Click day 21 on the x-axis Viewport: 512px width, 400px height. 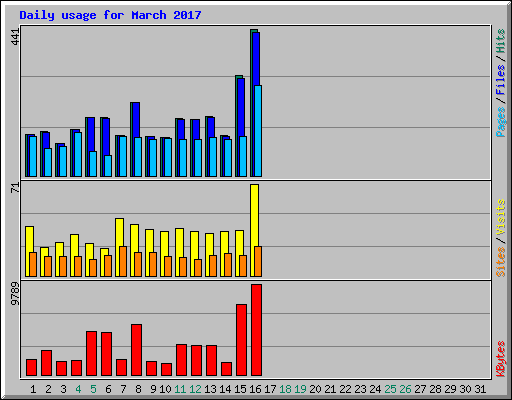330,389
